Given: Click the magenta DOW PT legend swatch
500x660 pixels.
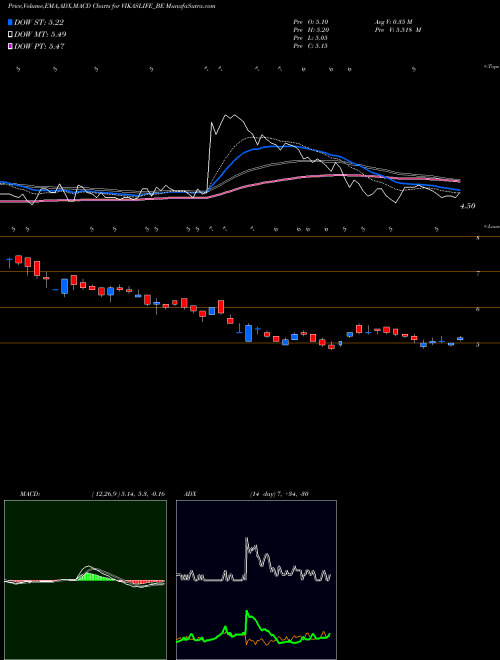Looking at the screenshot, I should [11, 47].
